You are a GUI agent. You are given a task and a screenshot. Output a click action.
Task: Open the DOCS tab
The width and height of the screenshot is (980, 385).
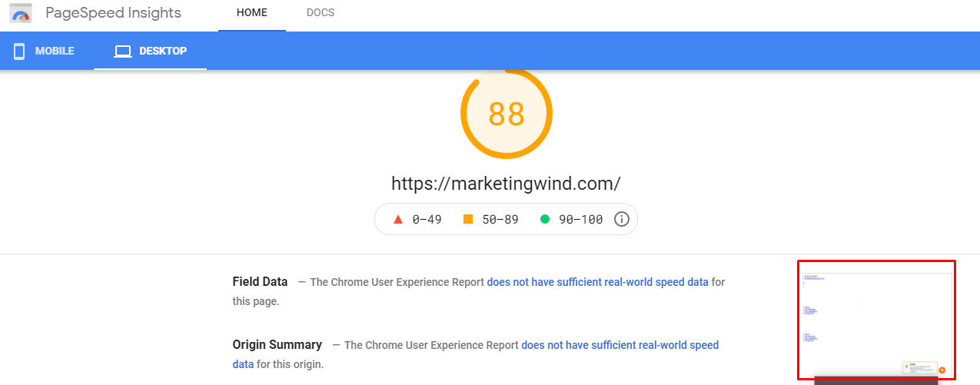tap(321, 13)
